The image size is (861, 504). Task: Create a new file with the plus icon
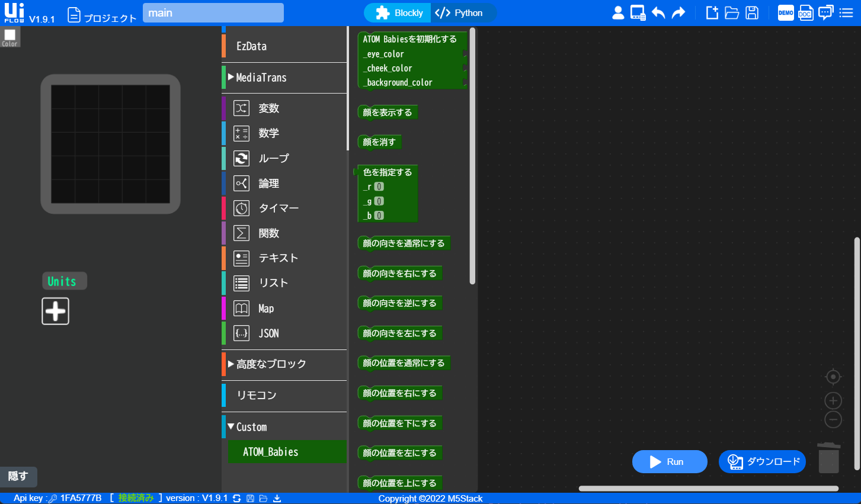(x=712, y=12)
